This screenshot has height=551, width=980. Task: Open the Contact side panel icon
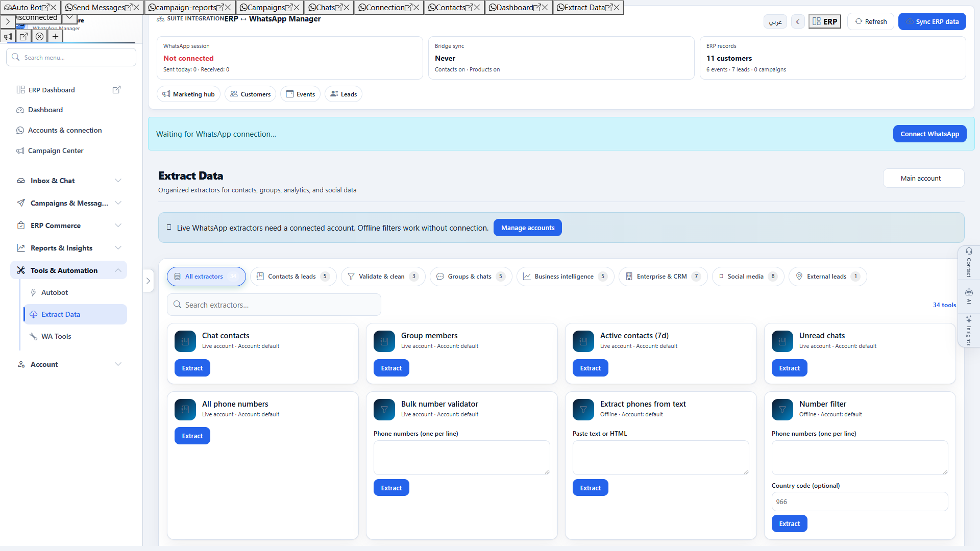pos(969,263)
